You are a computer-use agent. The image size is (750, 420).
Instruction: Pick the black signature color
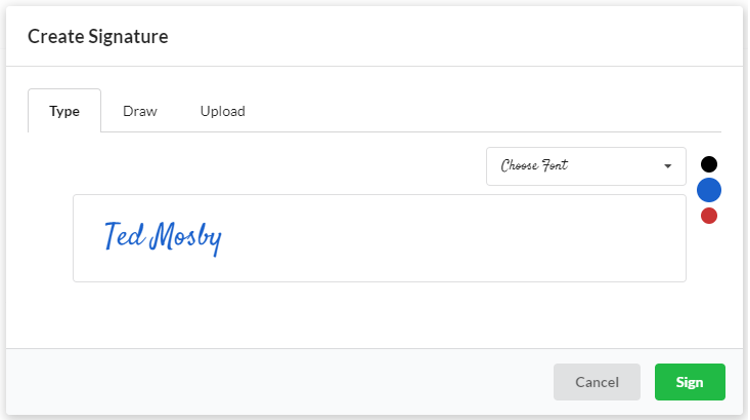coord(709,164)
